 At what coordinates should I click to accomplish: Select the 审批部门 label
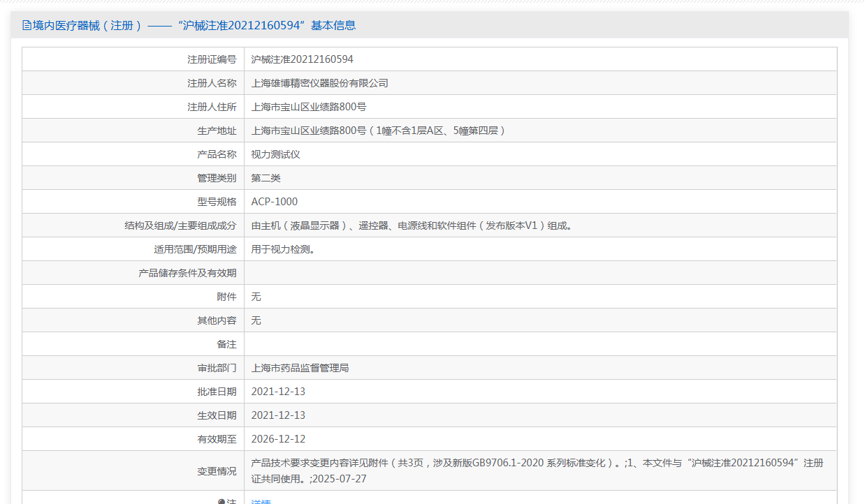pyautogui.click(x=217, y=368)
